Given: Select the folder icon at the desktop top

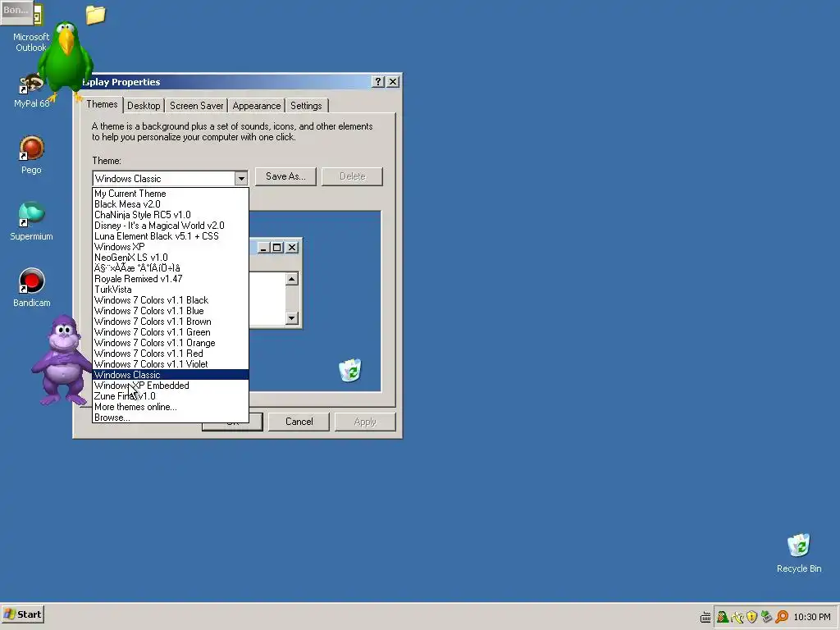Looking at the screenshot, I should [96, 15].
